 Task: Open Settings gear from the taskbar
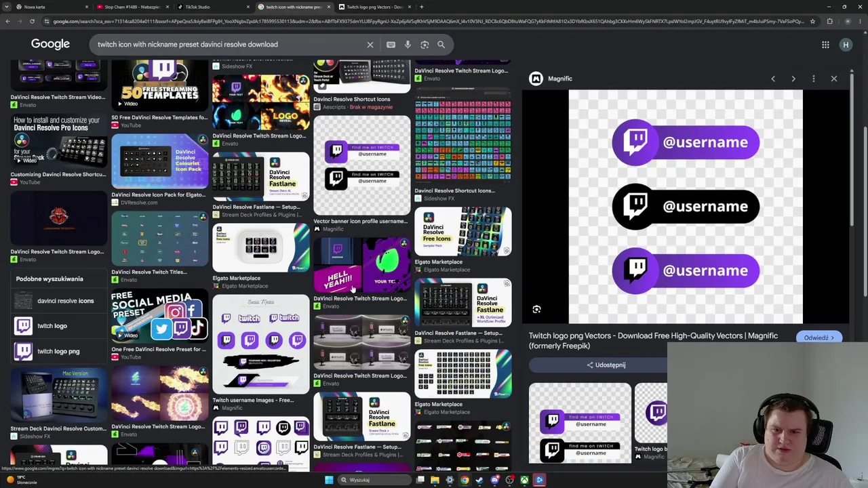[450, 480]
